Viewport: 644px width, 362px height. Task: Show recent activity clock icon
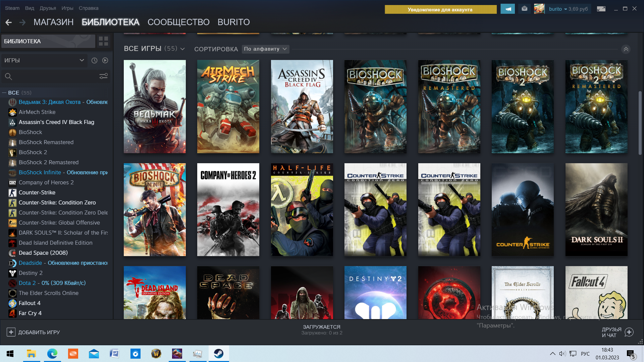coord(95,60)
